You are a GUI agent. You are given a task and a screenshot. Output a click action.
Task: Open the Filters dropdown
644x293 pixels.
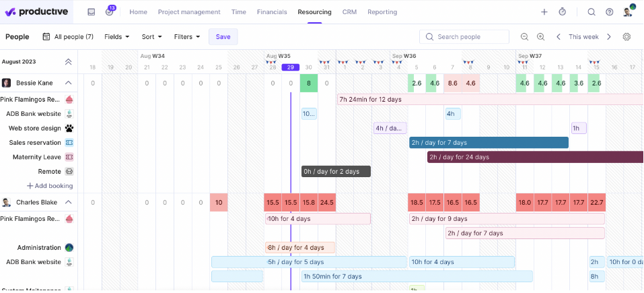point(187,37)
